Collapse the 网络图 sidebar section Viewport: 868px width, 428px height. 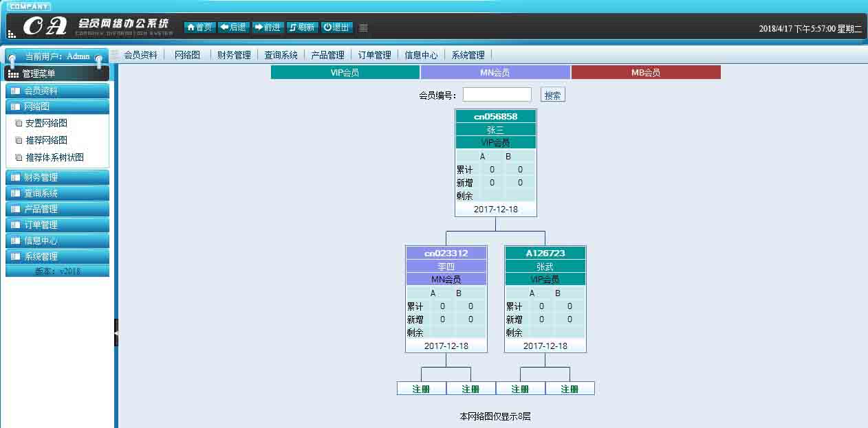click(x=57, y=106)
